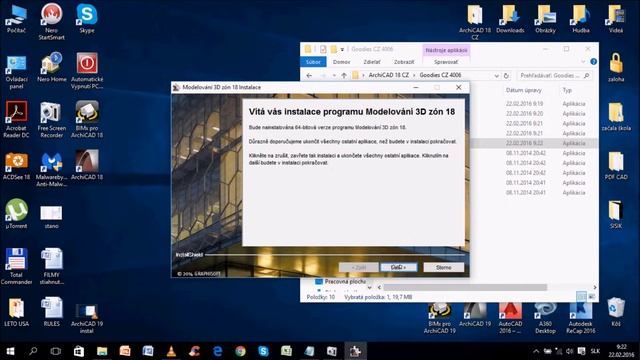The width and height of the screenshot is (640, 360).
Task: Open Skype desktop shortcut
Action: tap(87, 19)
